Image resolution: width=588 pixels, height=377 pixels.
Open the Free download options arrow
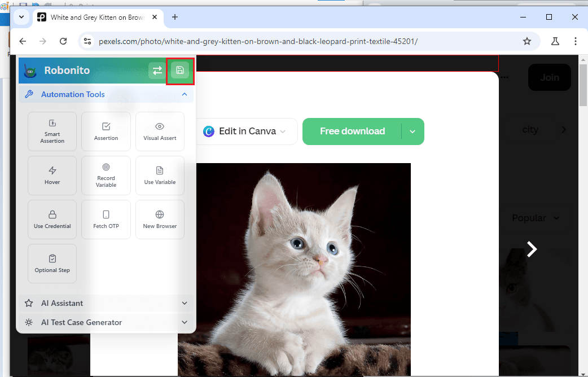(413, 131)
